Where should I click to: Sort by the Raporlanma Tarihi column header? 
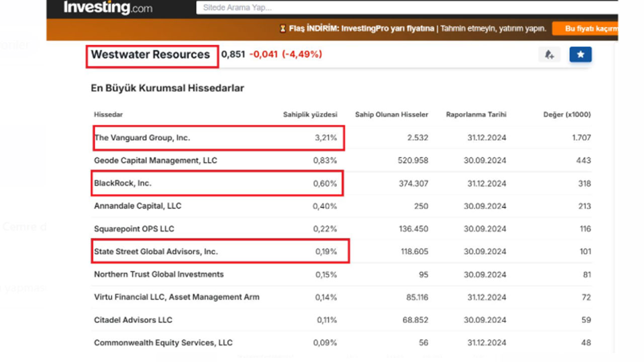coord(476,115)
